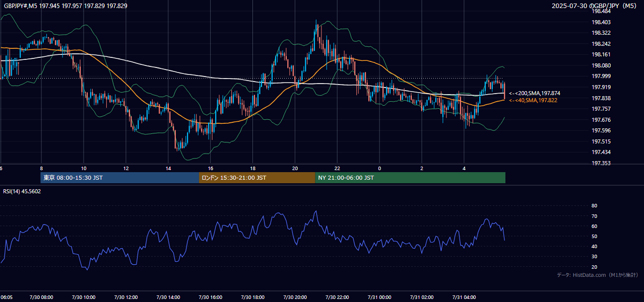The height and width of the screenshot is (302, 644).
Task: Click price axis value 198.322
Action: click(x=601, y=33)
